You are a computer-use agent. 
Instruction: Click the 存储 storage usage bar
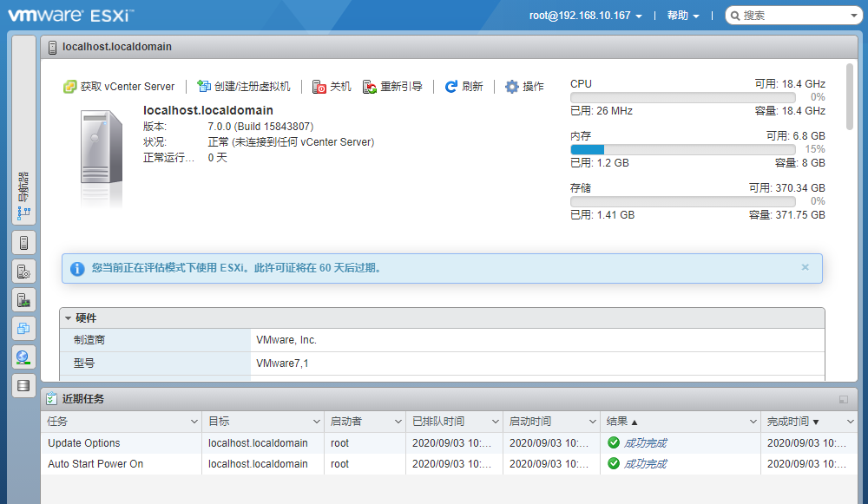[682, 202]
